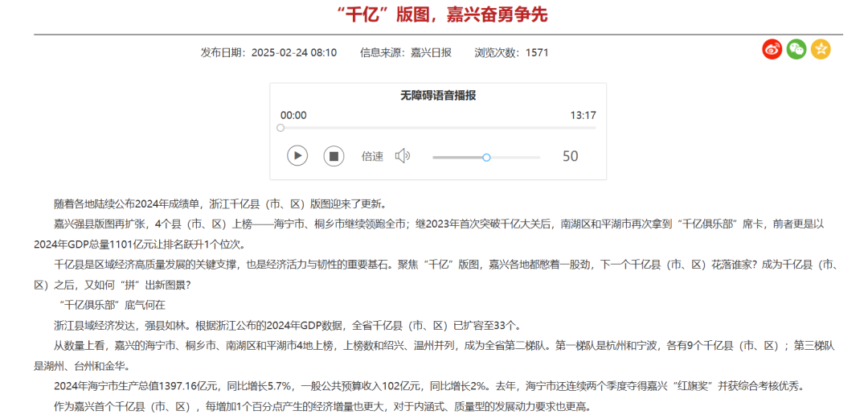868x415 pixels.
Task: Click the paragraph starting 嘉兴强县版图再扩张
Action: point(429,234)
